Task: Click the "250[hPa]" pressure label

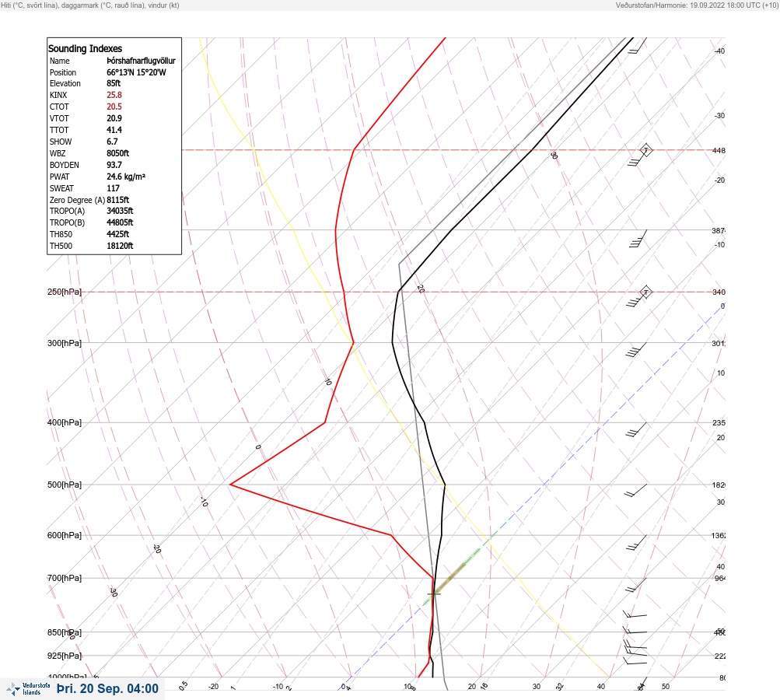Action: click(65, 292)
